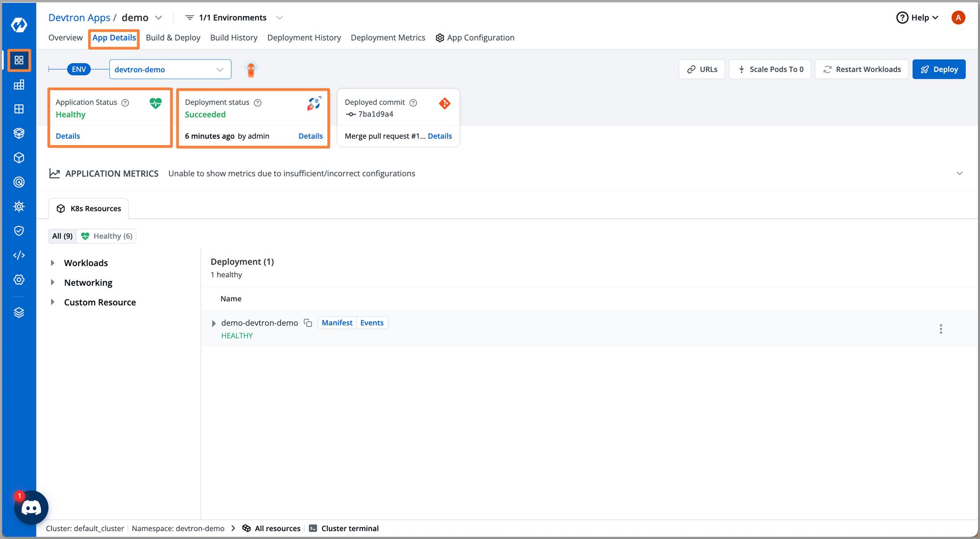
Task: Open the demo app name dropdown
Action: point(158,18)
